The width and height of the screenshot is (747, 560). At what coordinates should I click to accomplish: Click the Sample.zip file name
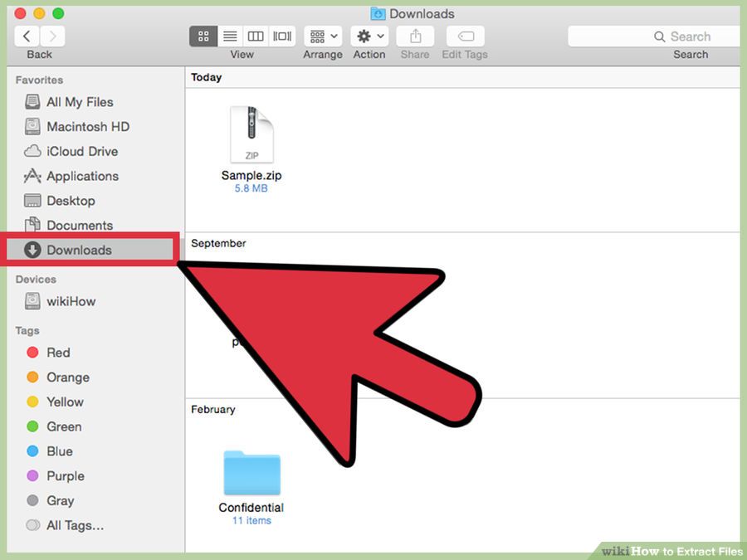(251, 175)
